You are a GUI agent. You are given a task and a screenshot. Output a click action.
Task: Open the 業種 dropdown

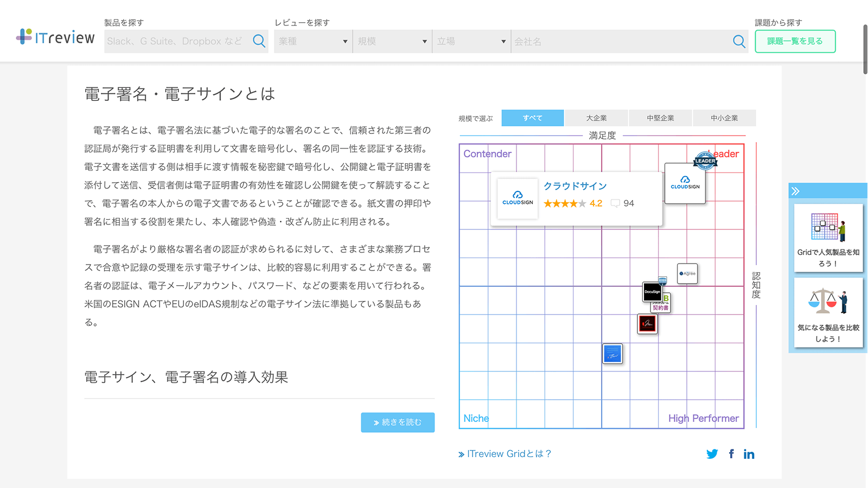[313, 41]
